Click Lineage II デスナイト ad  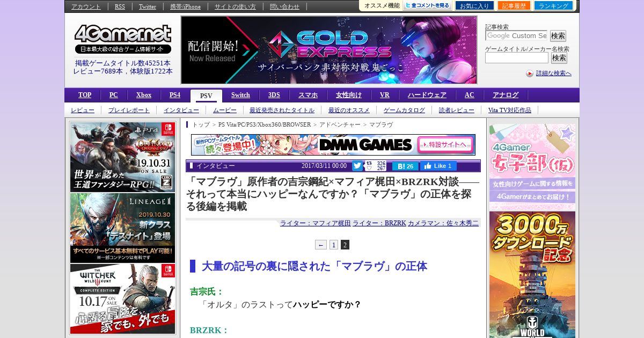[x=123, y=228]
